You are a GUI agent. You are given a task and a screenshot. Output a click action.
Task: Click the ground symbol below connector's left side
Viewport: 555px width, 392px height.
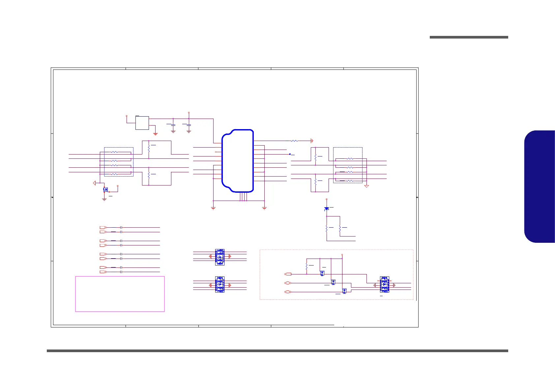click(x=213, y=208)
